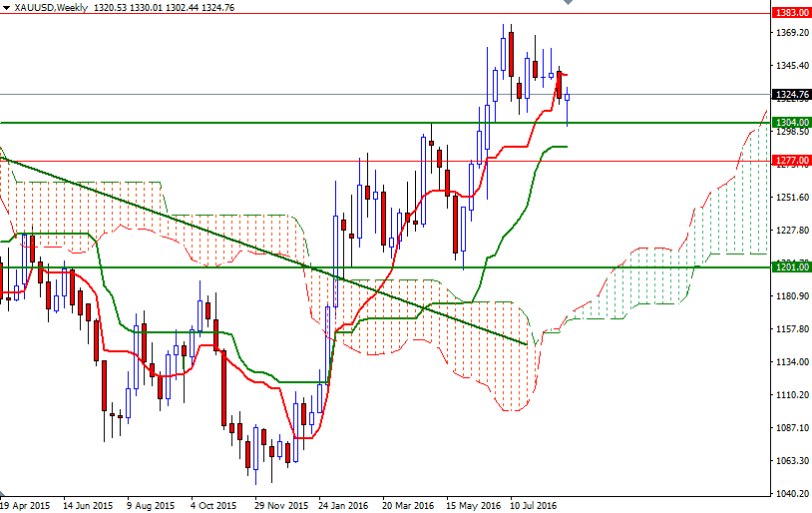Click the current price 1324.76 label
The width and height of the screenshot is (812, 513).
click(x=791, y=94)
